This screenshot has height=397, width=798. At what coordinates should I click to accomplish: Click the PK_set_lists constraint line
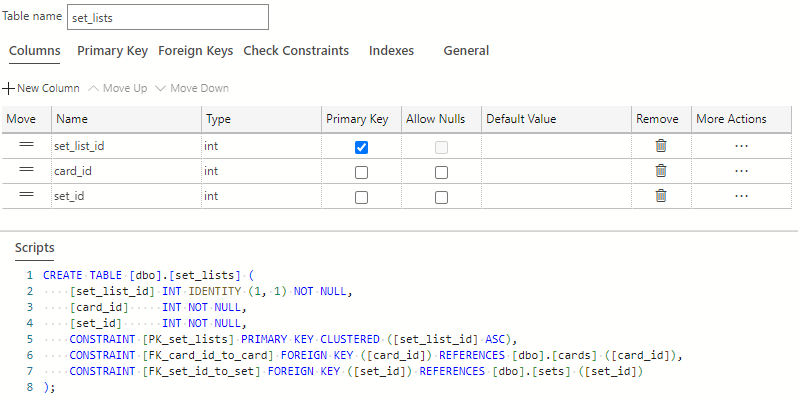click(x=294, y=339)
